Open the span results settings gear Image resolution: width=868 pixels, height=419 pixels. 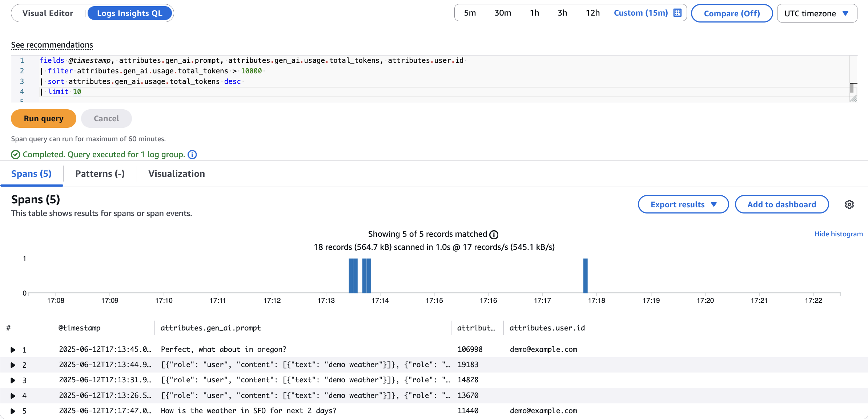pos(849,204)
